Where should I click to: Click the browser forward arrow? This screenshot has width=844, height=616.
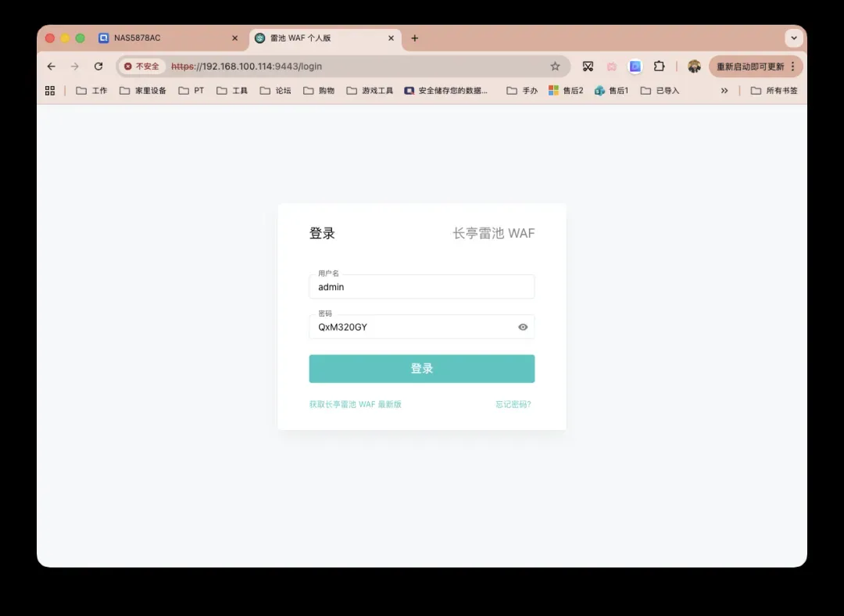coord(75,66)
